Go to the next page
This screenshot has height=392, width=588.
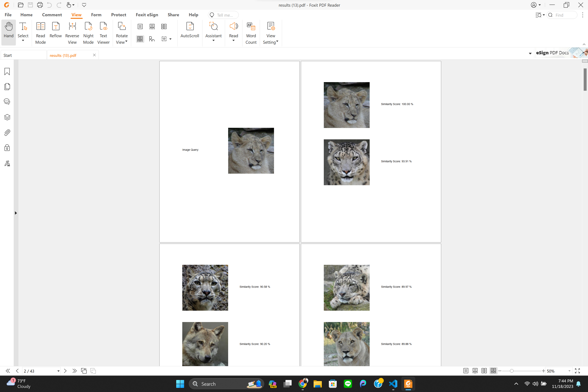[x=65, y=371]
